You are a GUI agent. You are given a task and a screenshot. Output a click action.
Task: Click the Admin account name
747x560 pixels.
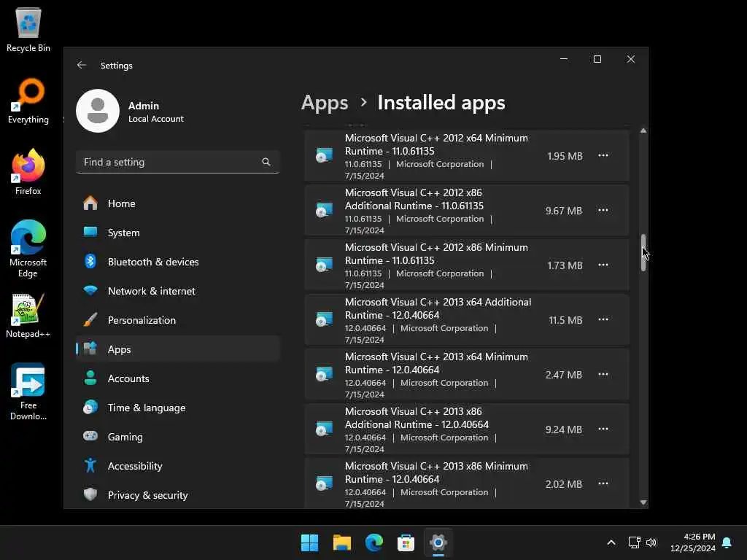click(144, 106)
